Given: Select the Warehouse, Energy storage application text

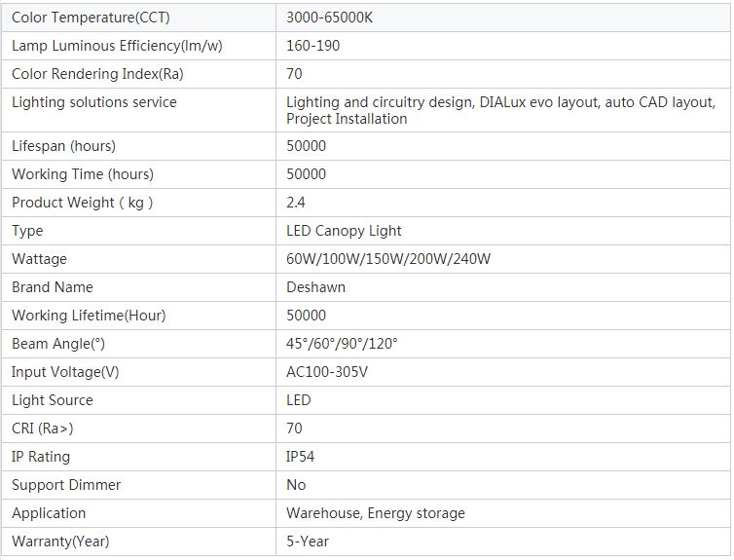Looking at the screenshot, I should click(x=375, y=513).
